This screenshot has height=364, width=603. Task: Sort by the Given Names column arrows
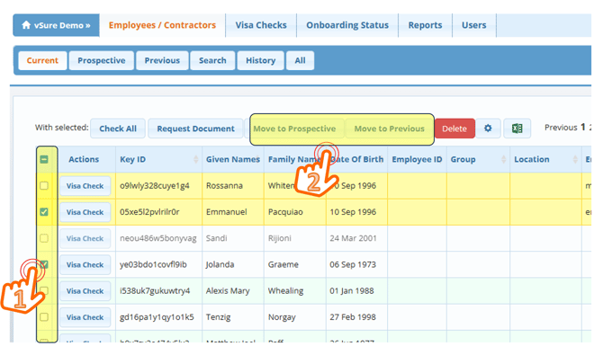256,160
